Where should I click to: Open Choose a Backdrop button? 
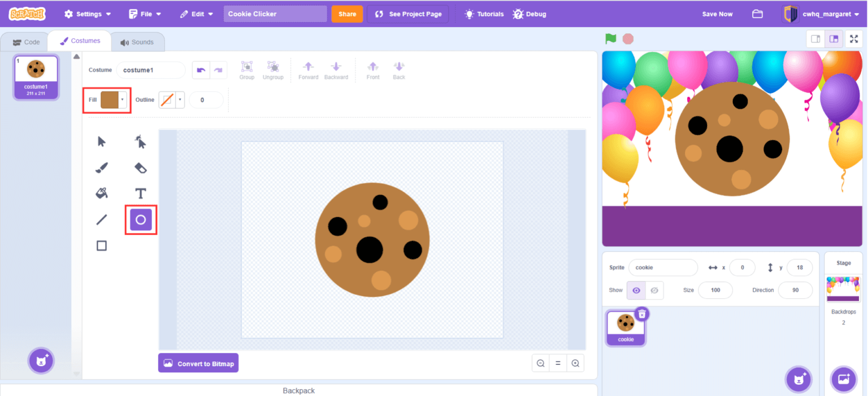click(x=844, y=379)
